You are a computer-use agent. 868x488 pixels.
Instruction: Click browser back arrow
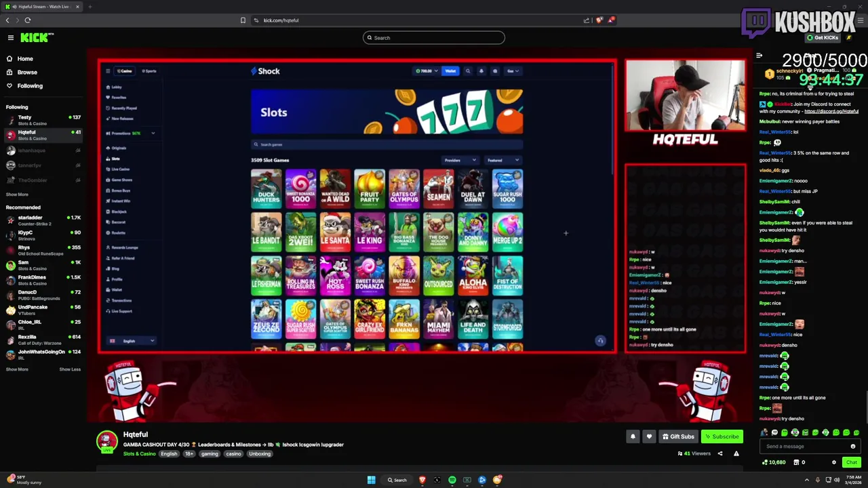(x=8, y=20)
